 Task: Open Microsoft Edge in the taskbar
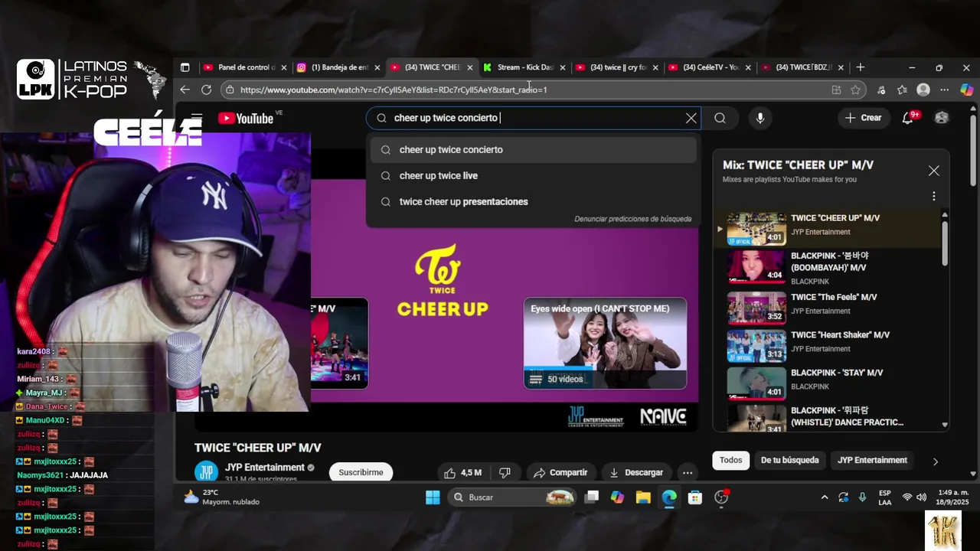(x=669, y=497)
